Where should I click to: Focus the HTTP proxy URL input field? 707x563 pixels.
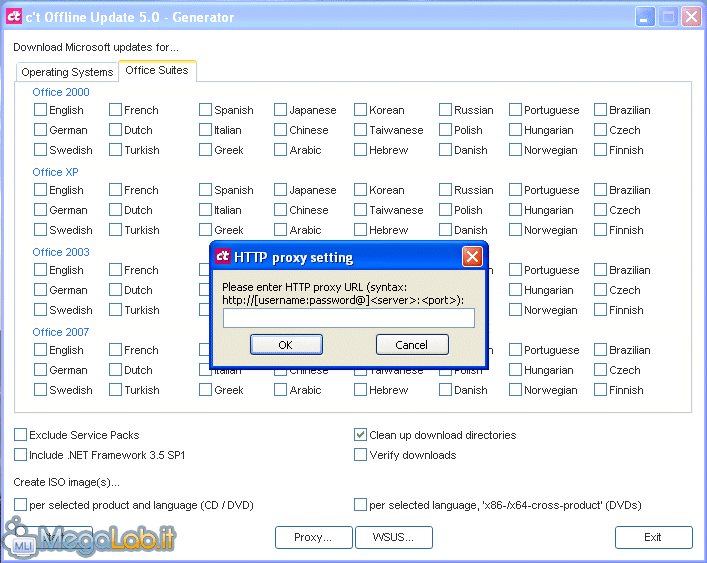point(349,318)
